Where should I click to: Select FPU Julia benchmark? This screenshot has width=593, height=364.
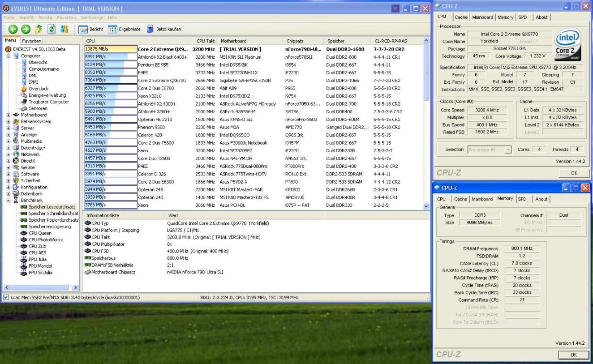pyautogui.click(x=39, y=259)
